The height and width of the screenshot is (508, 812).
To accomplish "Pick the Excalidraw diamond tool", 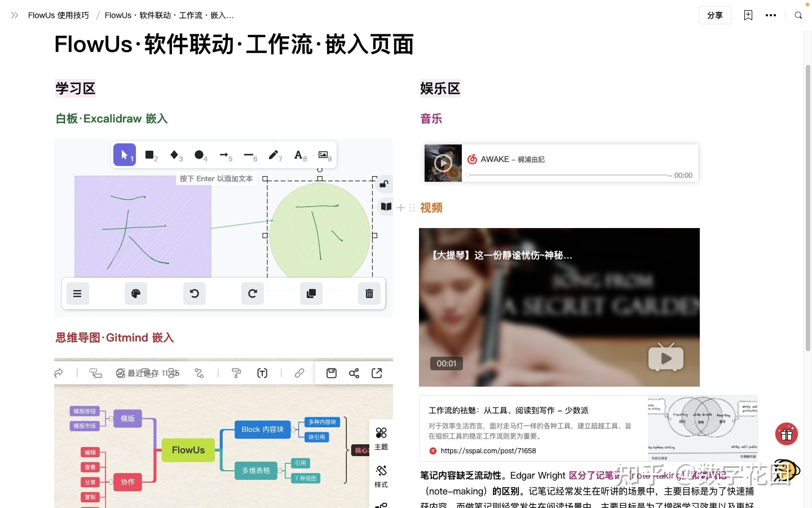I will (174, 155).
